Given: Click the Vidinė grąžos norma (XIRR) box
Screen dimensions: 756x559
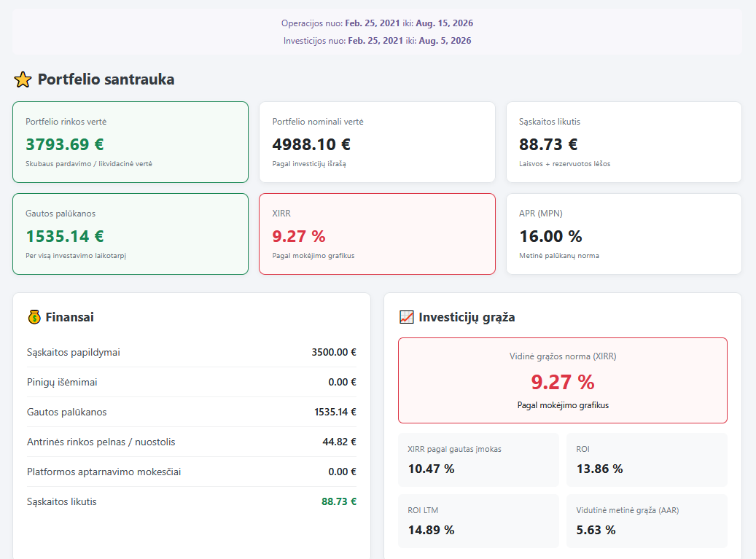Looking at the screenshot, I should [x=563, y=380].
